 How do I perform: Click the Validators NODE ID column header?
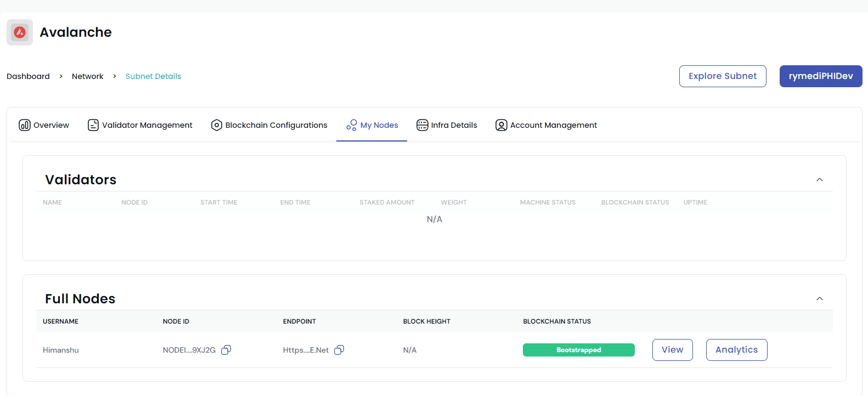tap(134, 202)
